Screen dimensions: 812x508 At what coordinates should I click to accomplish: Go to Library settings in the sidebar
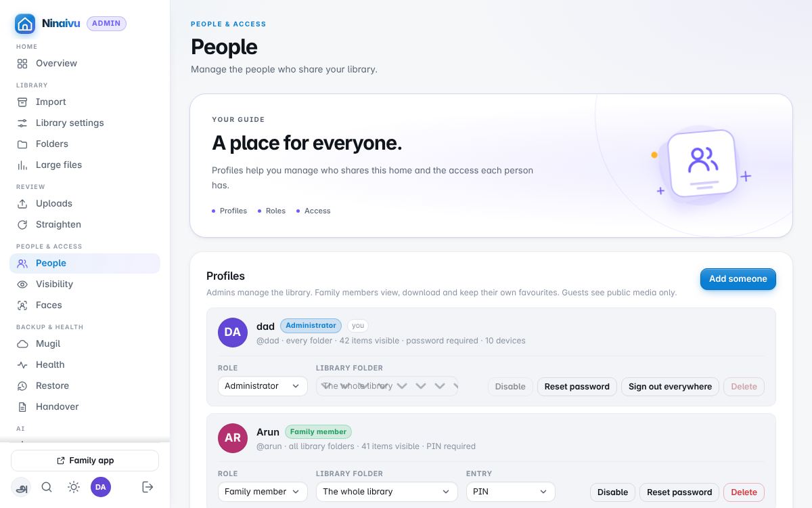pos(85,123)
